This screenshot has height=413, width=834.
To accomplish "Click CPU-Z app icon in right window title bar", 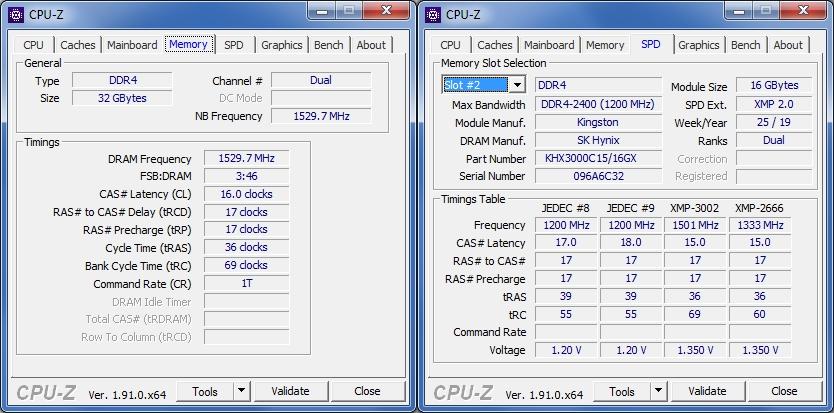I will (x=433, y=14).
